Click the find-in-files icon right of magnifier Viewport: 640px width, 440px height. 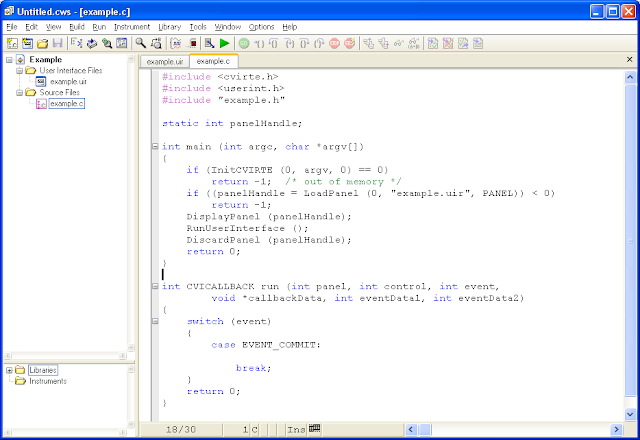[156, 43]
